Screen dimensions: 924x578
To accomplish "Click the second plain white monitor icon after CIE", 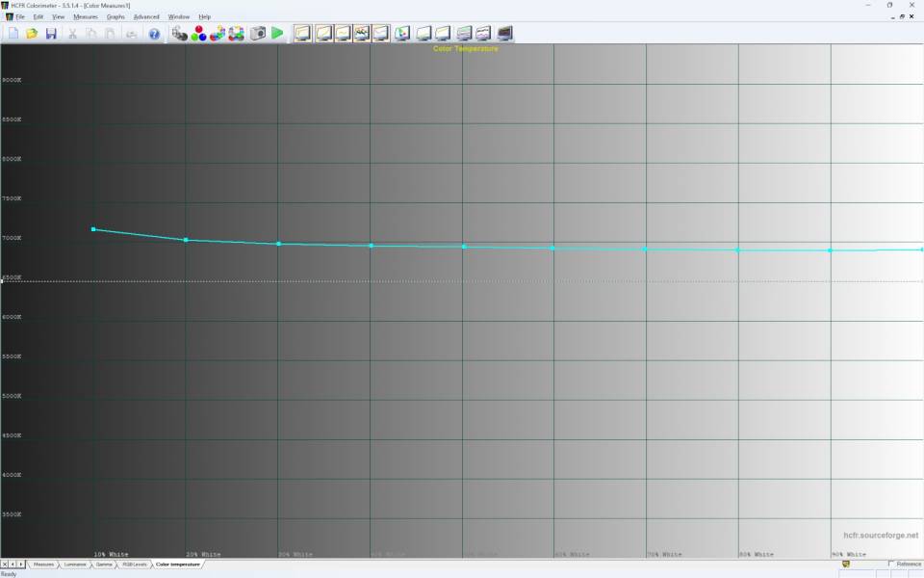I will coord(443,33).
